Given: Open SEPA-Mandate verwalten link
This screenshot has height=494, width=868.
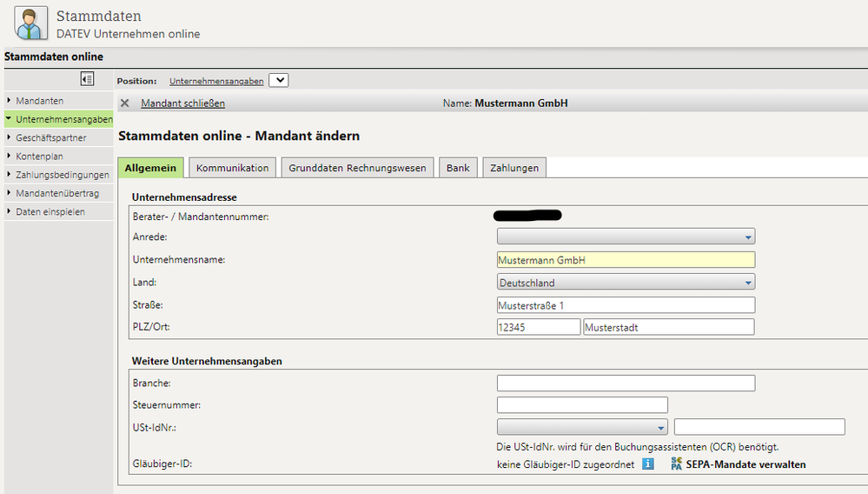Looking at the screenshot, I should coord(746,464).
